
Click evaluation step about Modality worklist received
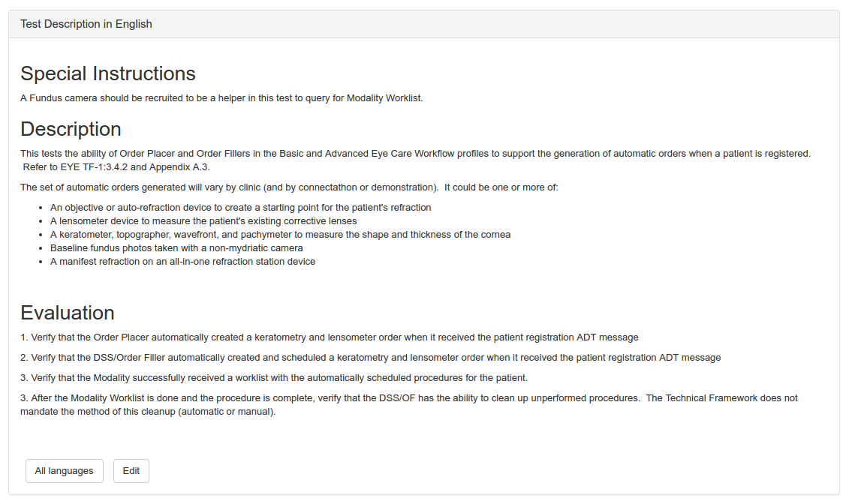click(274, 377)
